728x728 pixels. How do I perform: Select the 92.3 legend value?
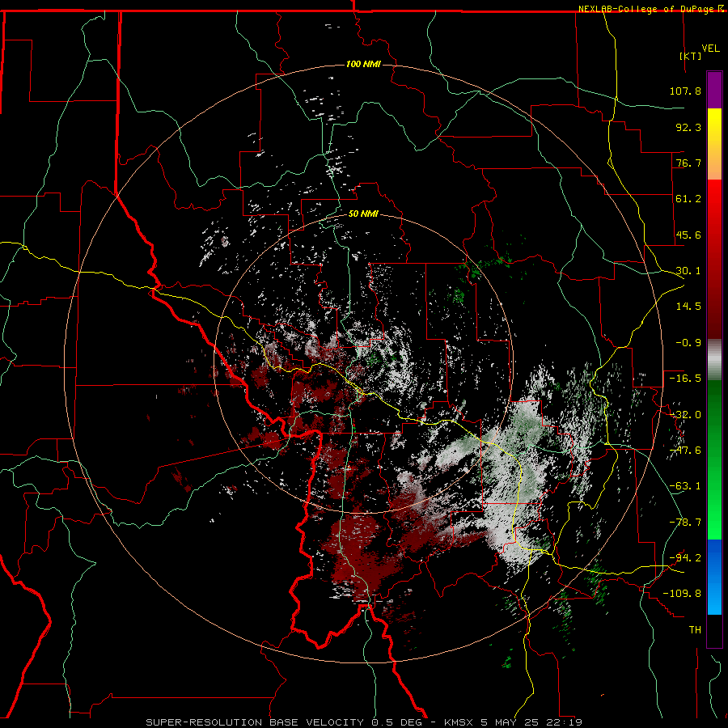(688, 127)
